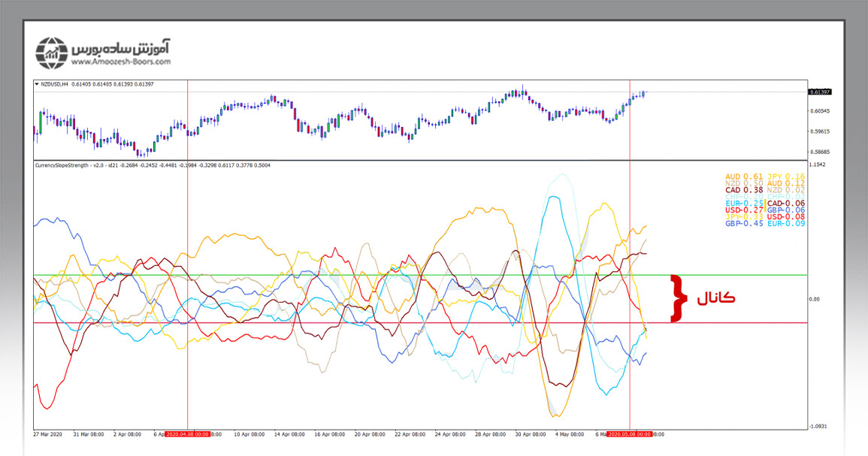The height and width of the screenshot is (456, 868).
Task: Open the www.Amoozesh-Boors.com website link
Action: click(123, 62)
